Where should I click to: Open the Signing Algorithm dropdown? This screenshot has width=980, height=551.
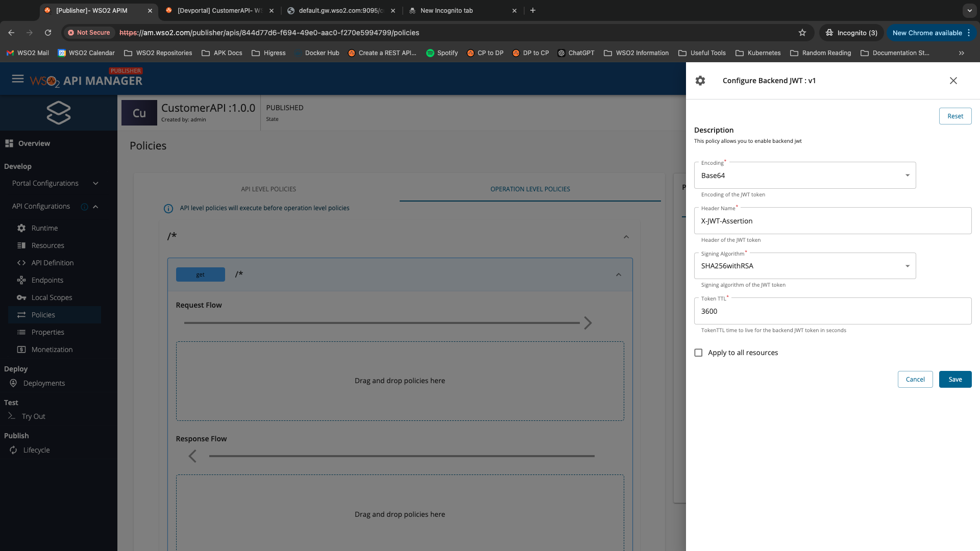tap(805, 266)
